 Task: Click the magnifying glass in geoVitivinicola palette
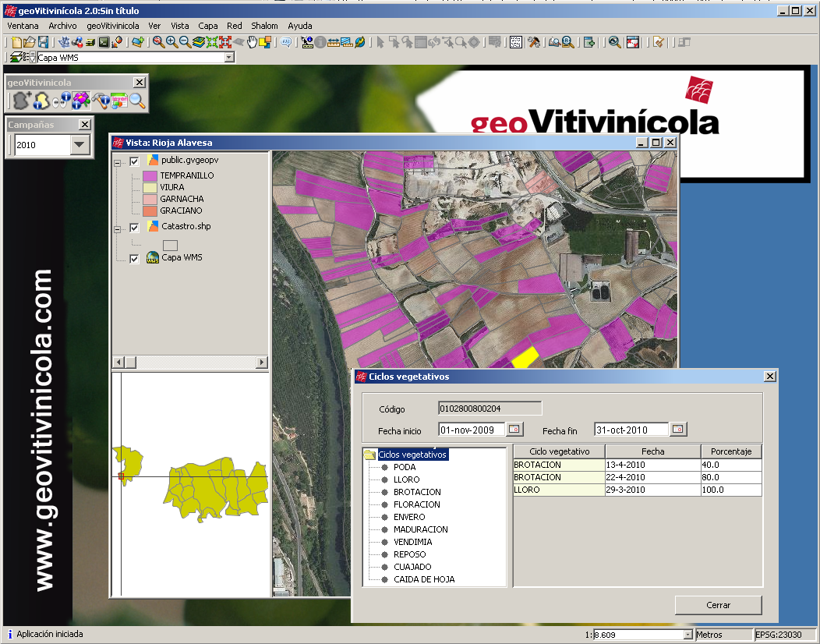[x=137, y=100]
